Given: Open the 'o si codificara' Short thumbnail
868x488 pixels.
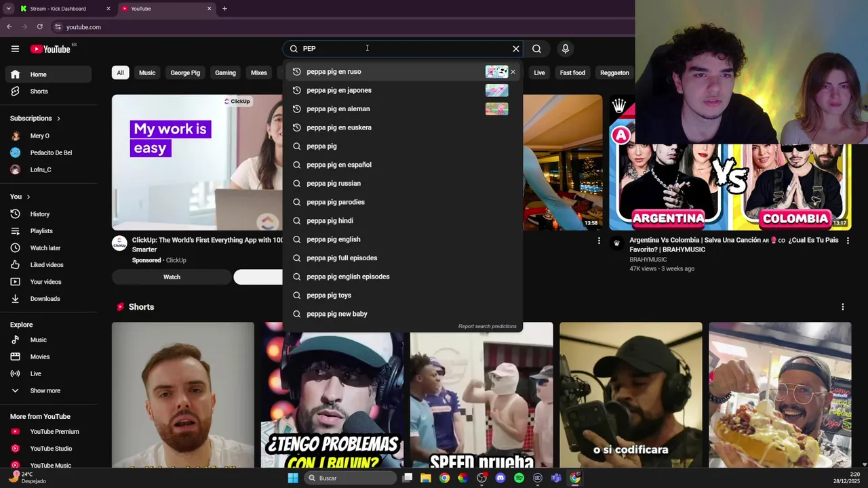Looking at the screenshot, I should (631, 395).
